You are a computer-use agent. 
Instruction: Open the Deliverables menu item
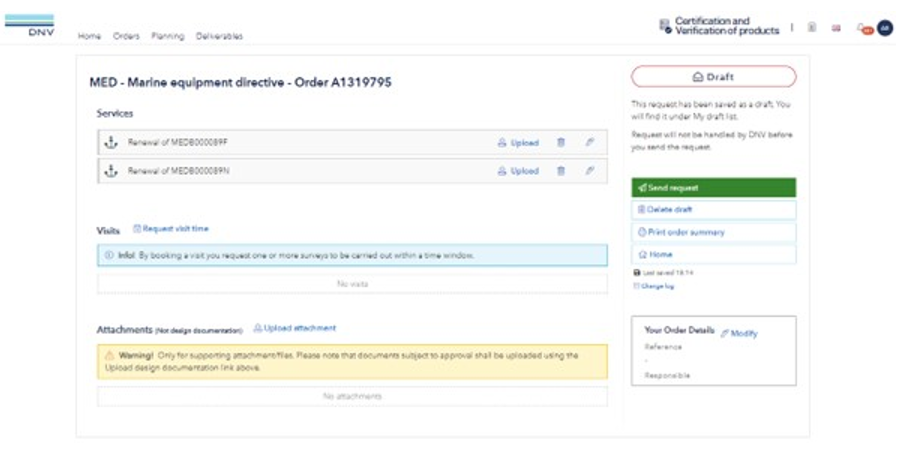click(x=219, y=36)
